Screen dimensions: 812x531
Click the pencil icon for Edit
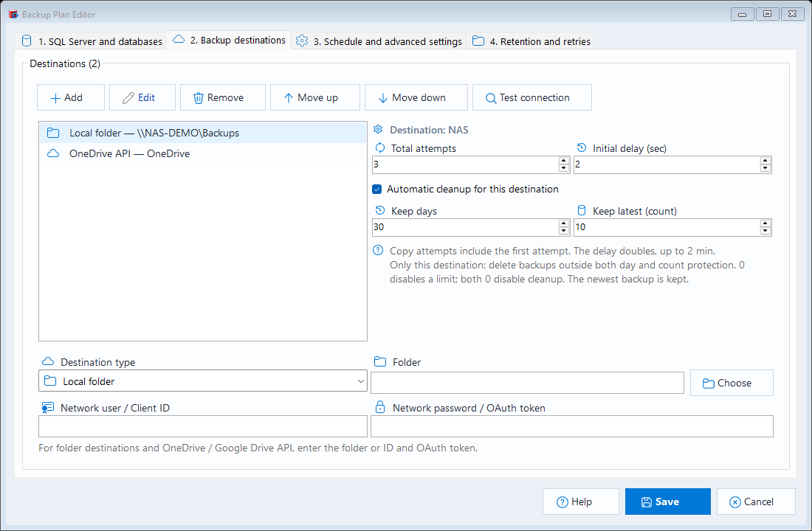click(x=128, y=98)
